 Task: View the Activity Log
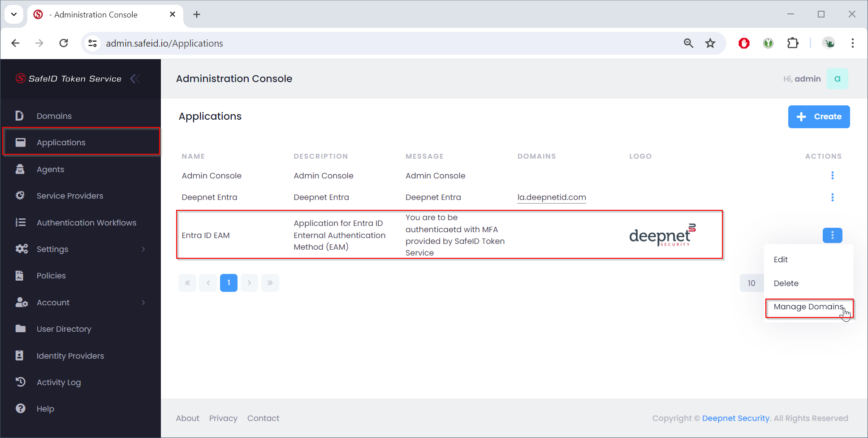[x=58, y=382]
